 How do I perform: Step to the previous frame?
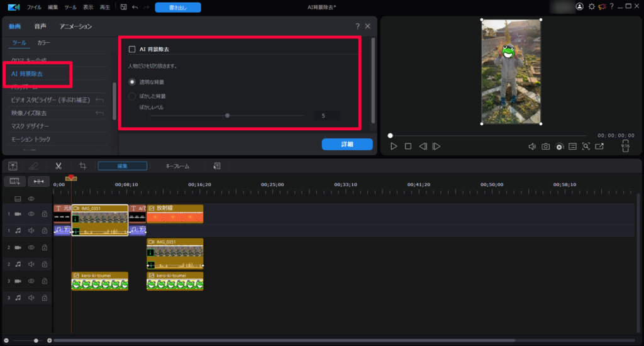click(423, 147)
